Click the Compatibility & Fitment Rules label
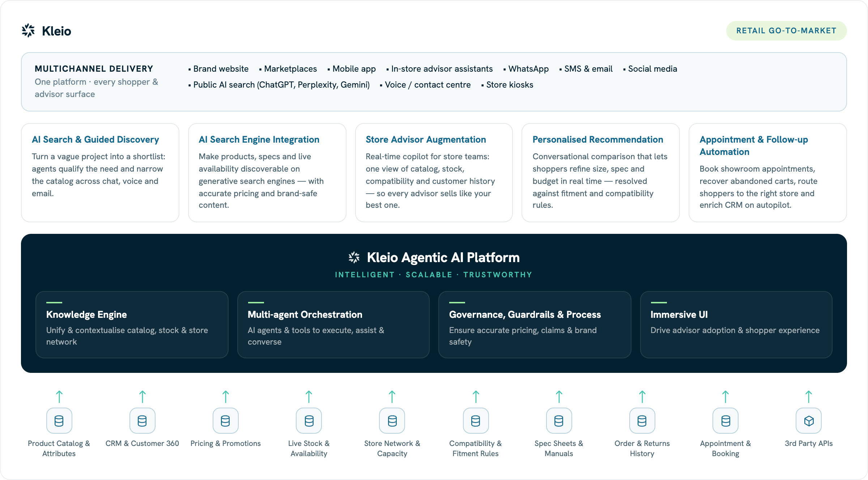Screen dimensions: 868x480 [476, 449]
